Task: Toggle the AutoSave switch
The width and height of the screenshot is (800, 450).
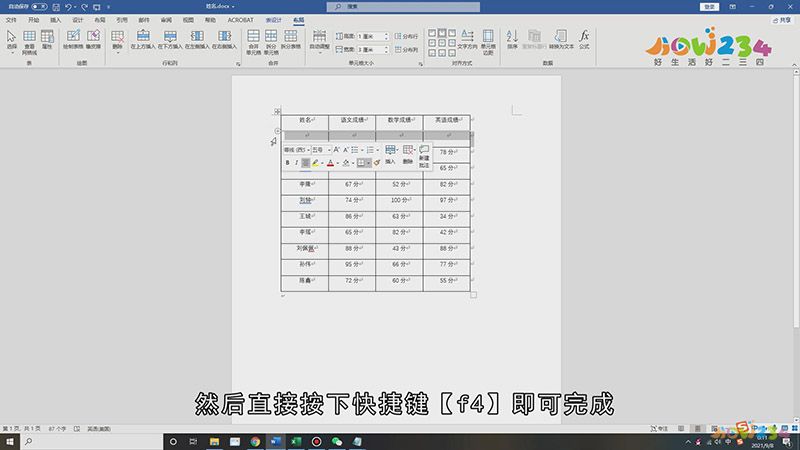Action: (39, 7)
